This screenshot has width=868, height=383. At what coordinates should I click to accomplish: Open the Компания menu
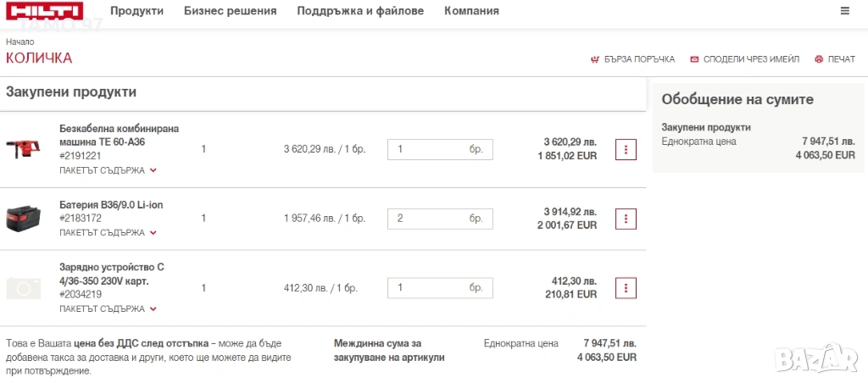pyautogui.click(x=471, y=11)
